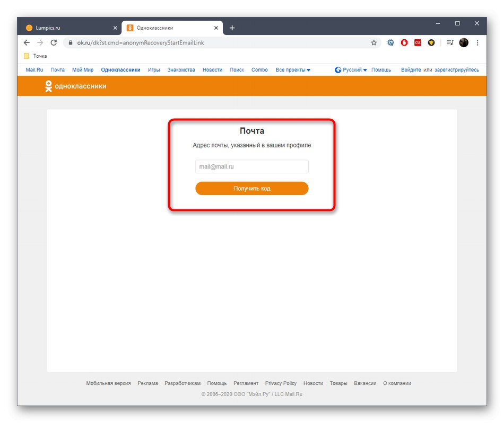Open the Privacy Policy footer link
Viewport: 504px width, 423px height.
(x=281, y=383)
